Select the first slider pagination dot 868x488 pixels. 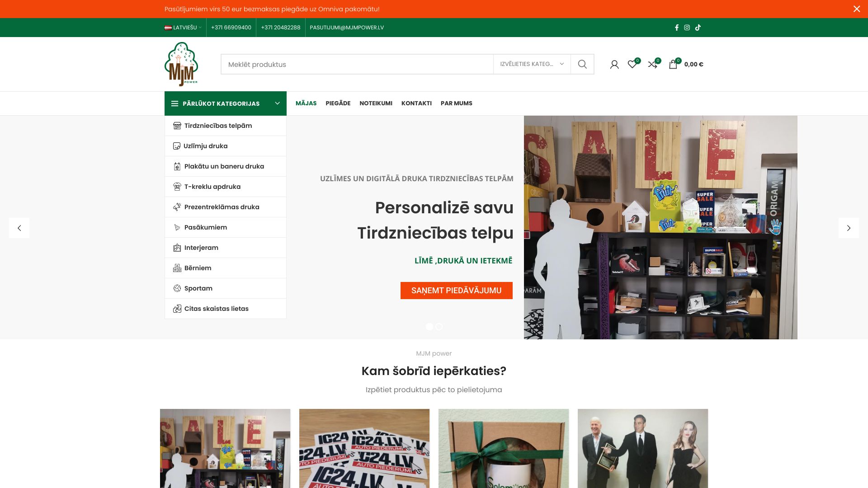[x=429, y=326]
